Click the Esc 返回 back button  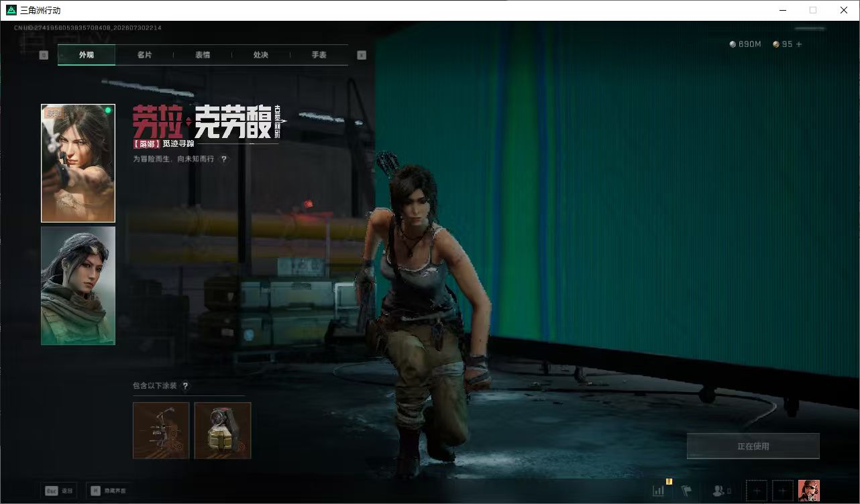[x=58, y=491]
